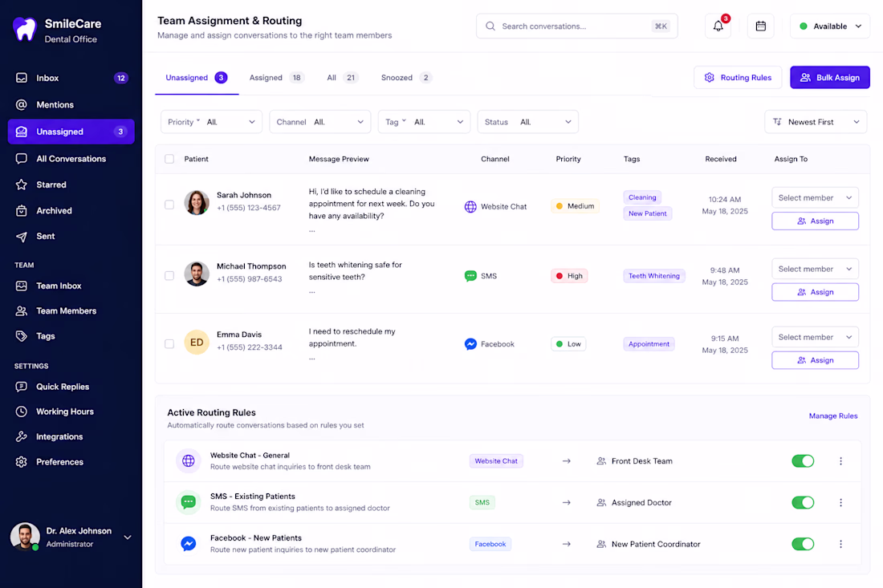Open Michael Thompson's avatar photo
Screen dimensions: 883x588
pos(197,274)
